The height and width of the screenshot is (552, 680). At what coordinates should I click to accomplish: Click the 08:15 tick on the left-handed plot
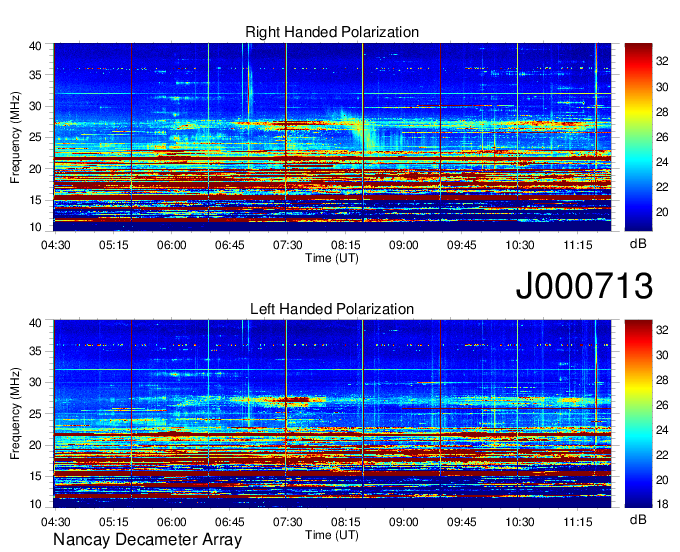click(346, 522)
